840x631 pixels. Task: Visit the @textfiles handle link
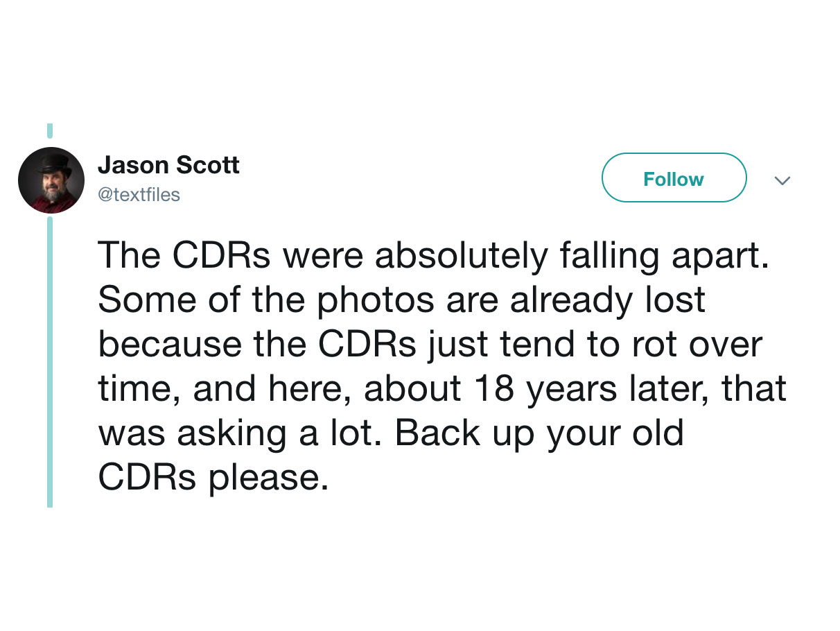pyautogui.click(x=139, y=196)
